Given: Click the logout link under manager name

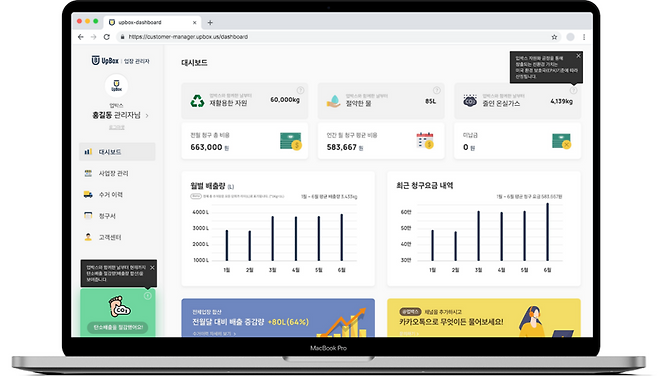Looking at the screenshot, I should tap(117, 127).
